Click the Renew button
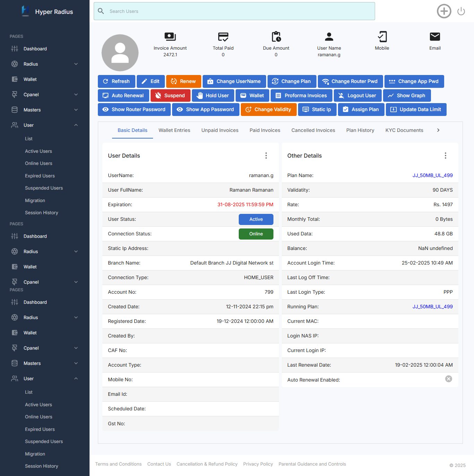The width and height of the screenshot is (474, 476). pyautogui.click(x=184, y=81)
